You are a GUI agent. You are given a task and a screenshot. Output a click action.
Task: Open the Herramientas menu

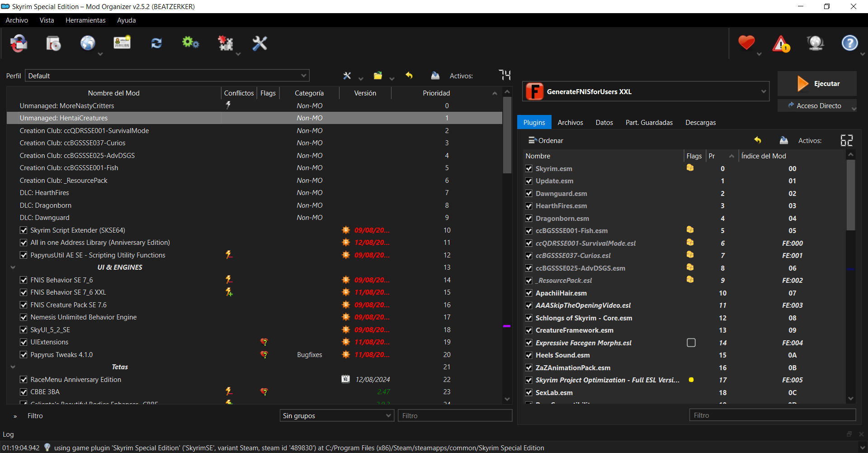tap(85, 20)
